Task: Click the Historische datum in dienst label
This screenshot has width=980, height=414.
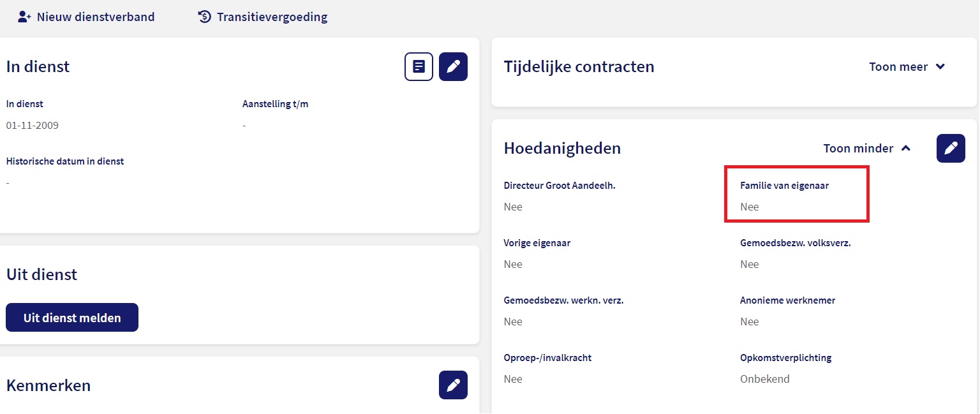Action: pyautogui.click(x=65, y=161)
